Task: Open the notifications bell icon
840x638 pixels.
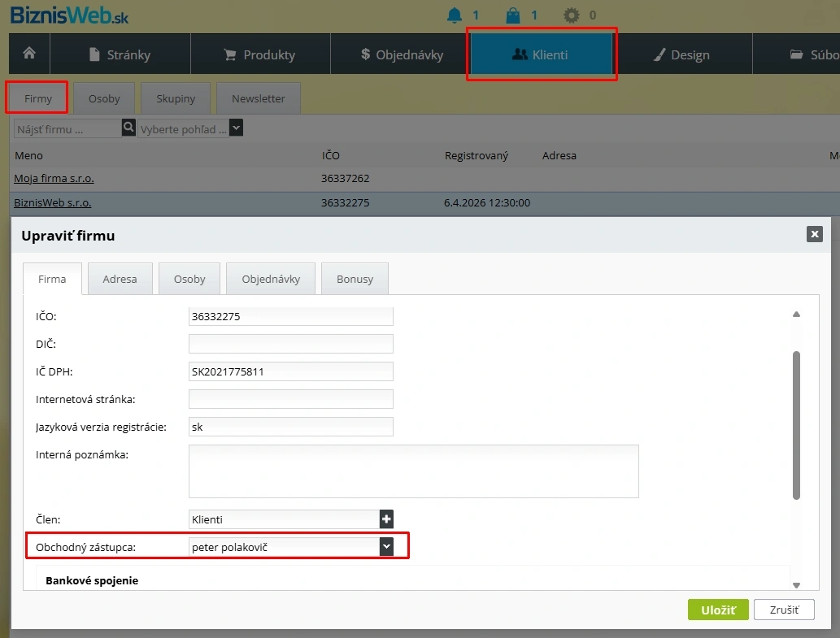Action: pyautogui.click(x=454, y=15)
